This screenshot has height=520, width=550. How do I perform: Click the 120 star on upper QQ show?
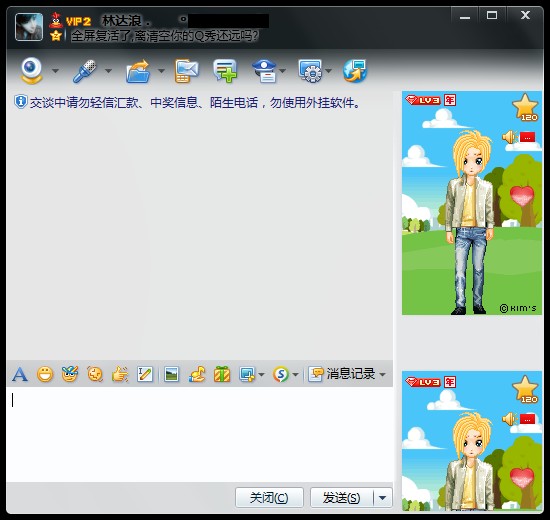[525, 107]
